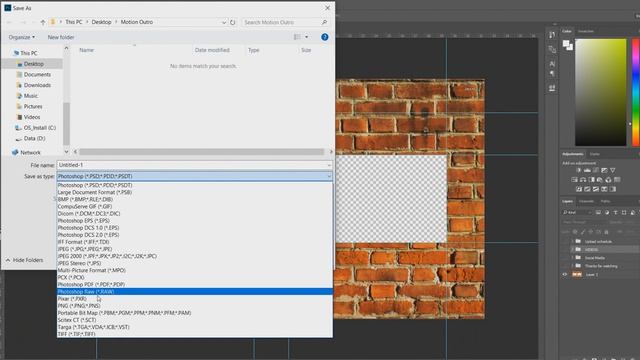Viewport: 640px width, 360px height.
Task: Add a Brightness/Contrast adjustment
Action: tap(578, 170)
